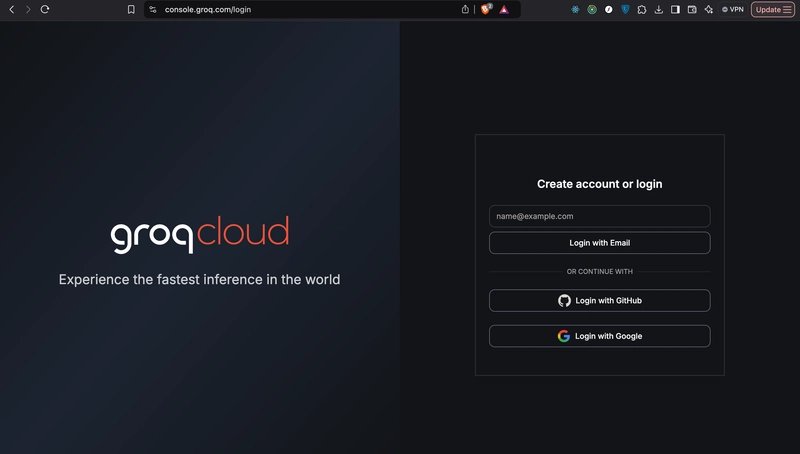Viewport: 800px width, 454px height.
Task: Open site settings icon in address bar
Action: coord(153,9)
